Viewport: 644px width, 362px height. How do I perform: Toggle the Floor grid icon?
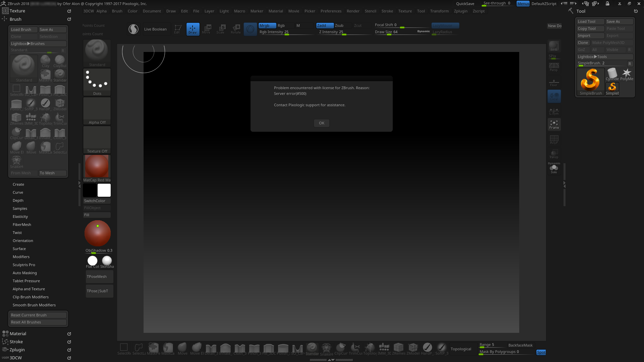pyautogui.click(x=554, y=82)
